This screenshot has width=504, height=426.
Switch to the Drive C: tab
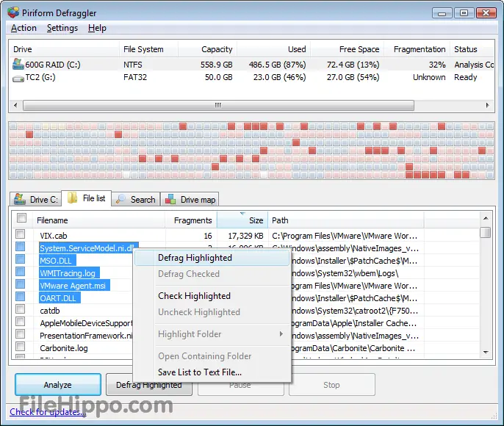(x=36, y=199)
